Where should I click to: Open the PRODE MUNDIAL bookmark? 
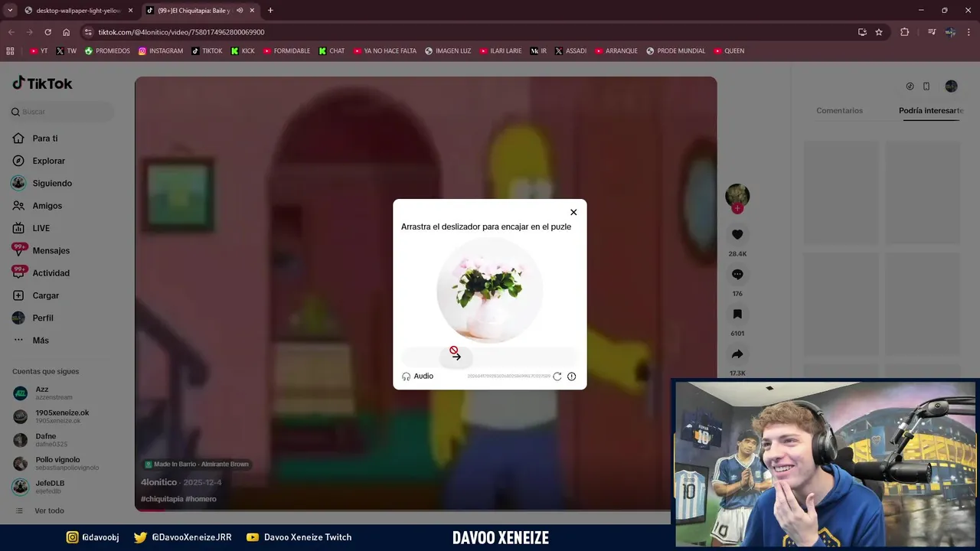(x=676, y=51)
